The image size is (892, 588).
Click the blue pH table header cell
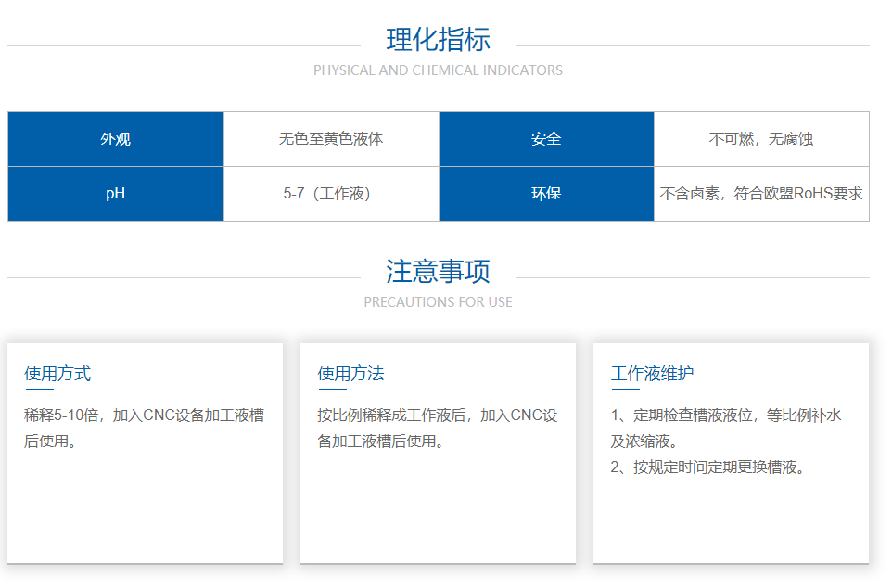click(116, 194)
